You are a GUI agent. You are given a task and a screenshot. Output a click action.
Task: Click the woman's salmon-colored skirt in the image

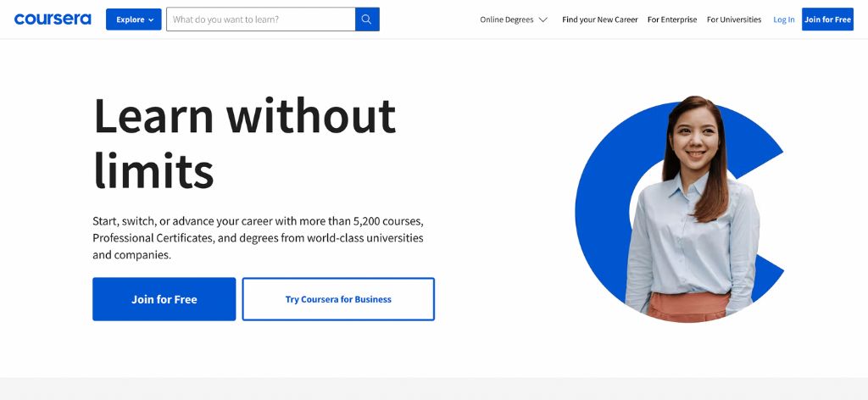click(687, 306)
